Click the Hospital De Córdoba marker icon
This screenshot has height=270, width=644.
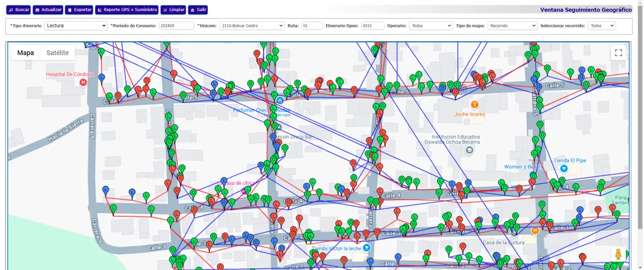coord(83,82)
